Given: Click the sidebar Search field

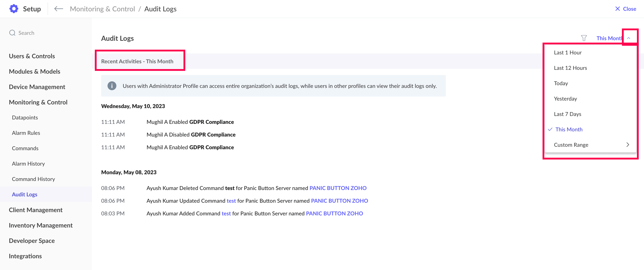Looking at the screenshot, I should point(26,33).
